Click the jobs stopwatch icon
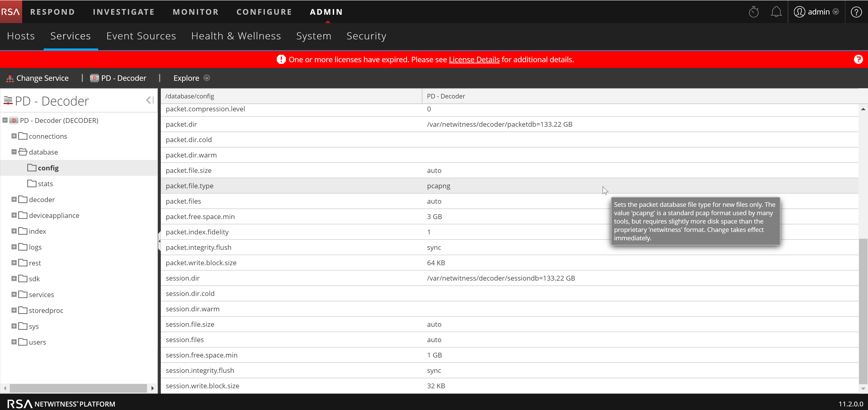The width and height of the screenshot is (868, 410). (x=754, y=12)
